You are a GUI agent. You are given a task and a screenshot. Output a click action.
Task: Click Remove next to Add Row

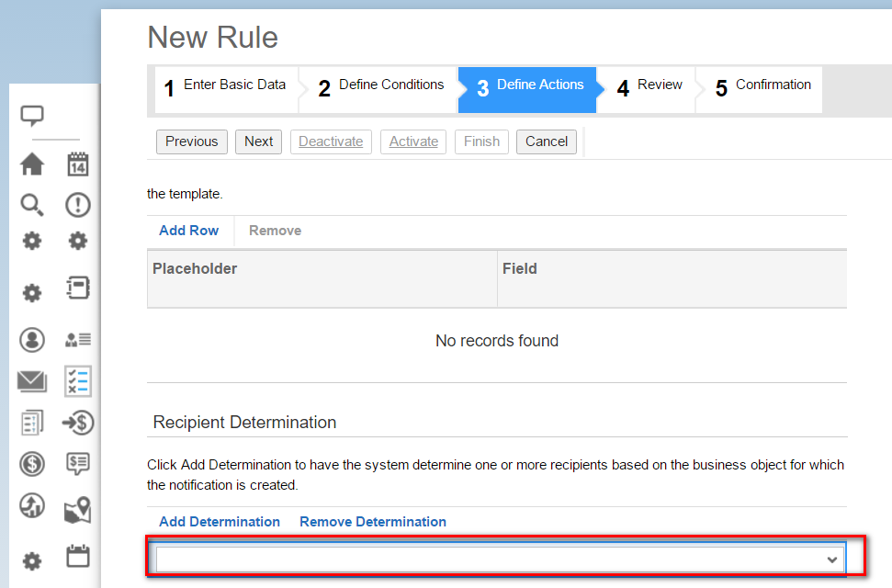(x=276, y=231)
